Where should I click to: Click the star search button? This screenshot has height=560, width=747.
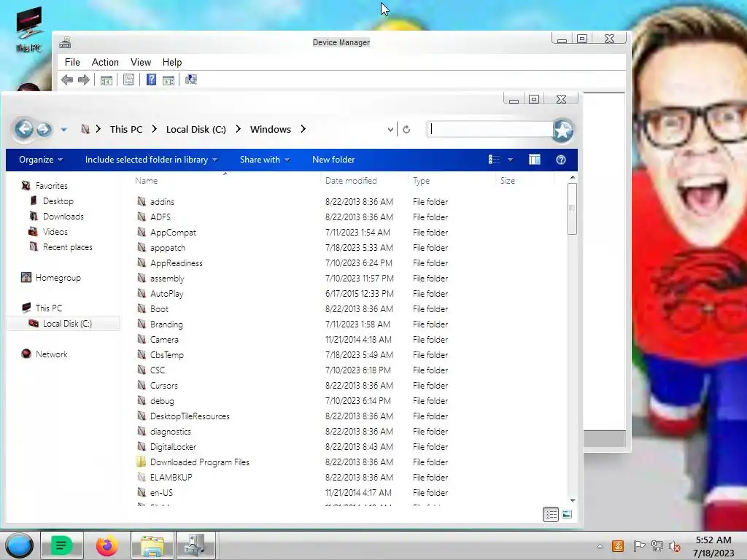coord(562,130)
